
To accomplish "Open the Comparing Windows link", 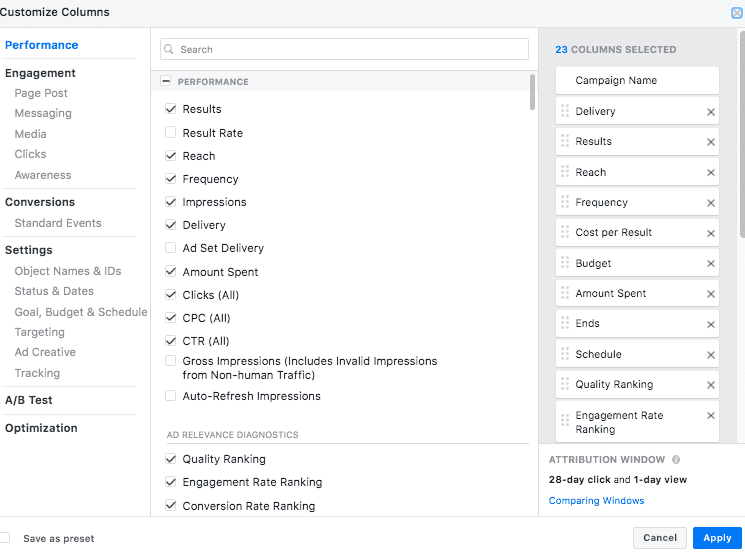I will [596, 501].
